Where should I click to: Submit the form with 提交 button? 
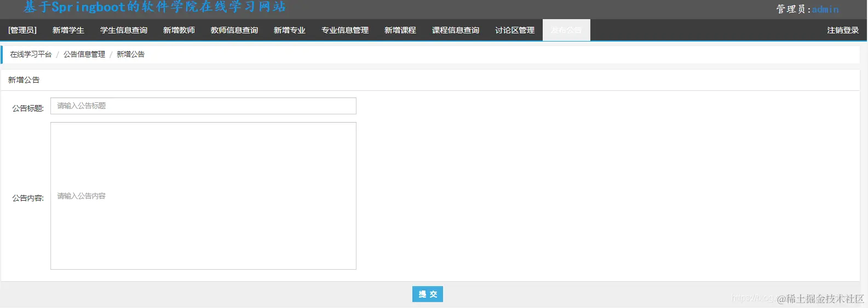[x=428, y=294]
